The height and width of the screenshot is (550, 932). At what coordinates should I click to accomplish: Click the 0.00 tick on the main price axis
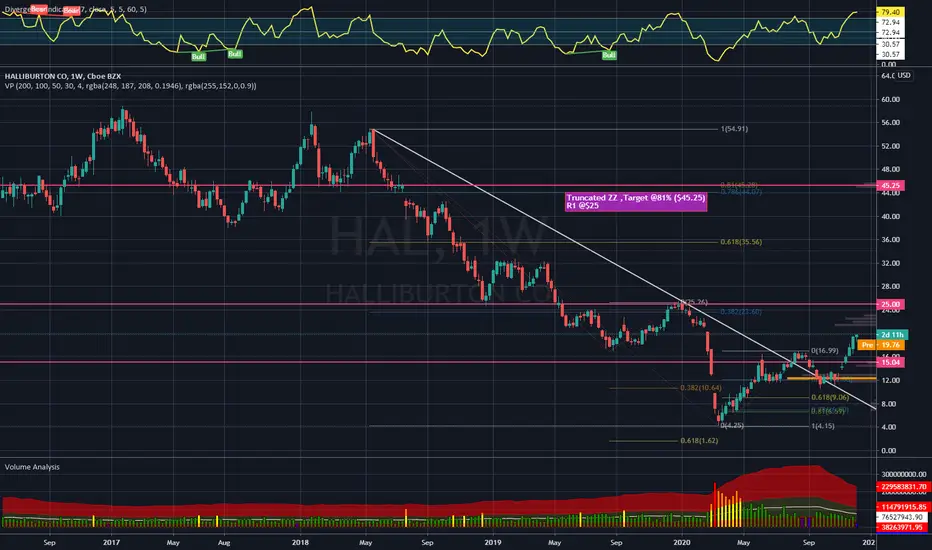pos(889,451)
